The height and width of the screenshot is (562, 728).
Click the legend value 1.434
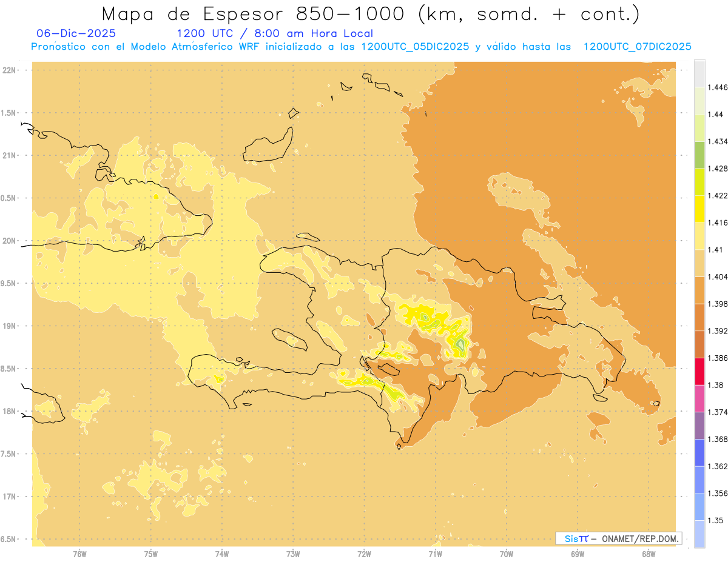718,141
